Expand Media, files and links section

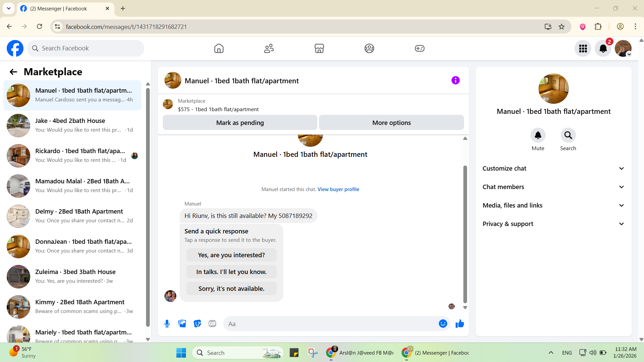pos(553,206)
